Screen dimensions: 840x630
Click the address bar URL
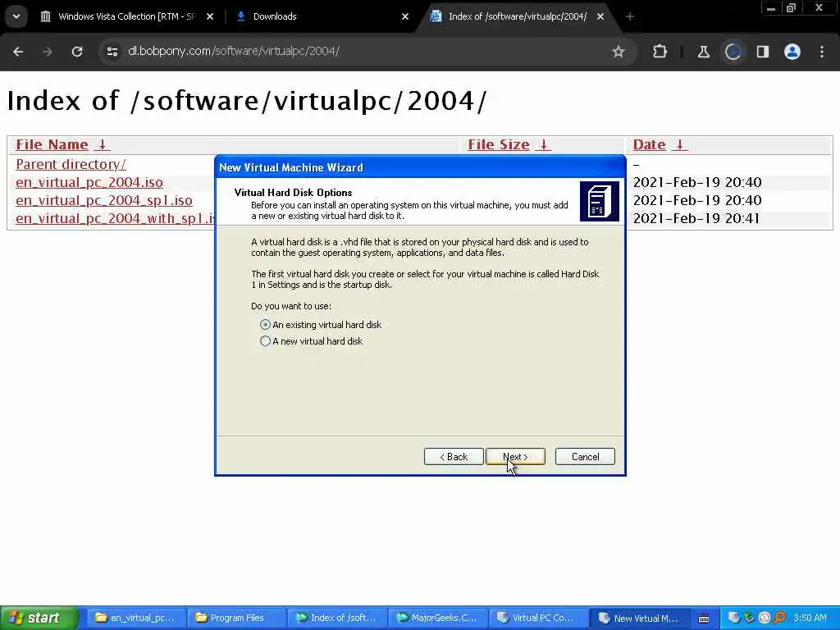pos(234,52)
